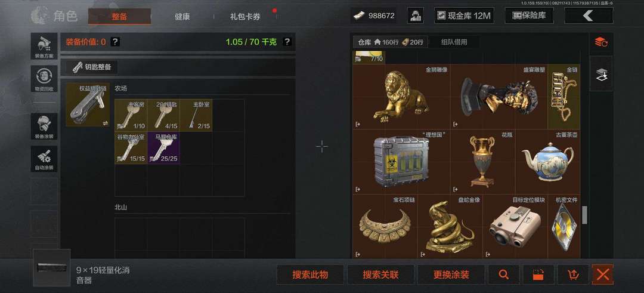Click the warehouse vertical scrollbar

pos(584,215)
